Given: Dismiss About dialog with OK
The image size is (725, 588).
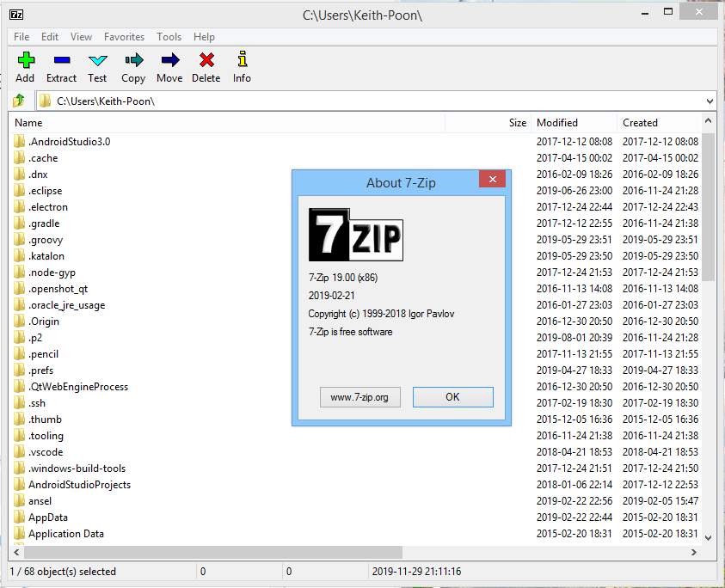Looking at the screenshot, I should point(452,397).
